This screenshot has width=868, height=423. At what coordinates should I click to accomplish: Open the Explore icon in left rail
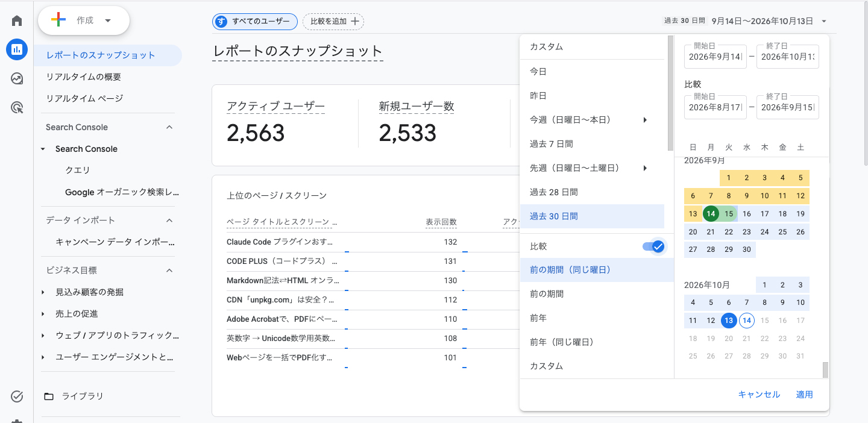coord(17,79)
